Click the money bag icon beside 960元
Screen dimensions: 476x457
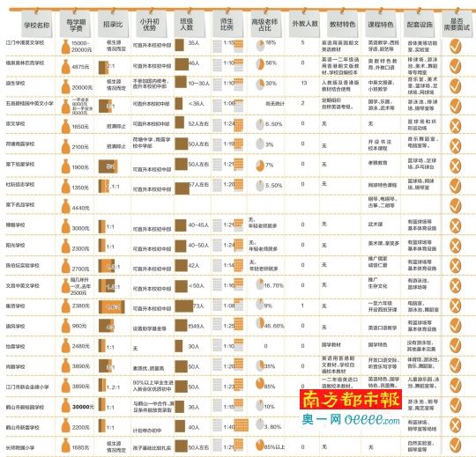click(x=65, y=326)
